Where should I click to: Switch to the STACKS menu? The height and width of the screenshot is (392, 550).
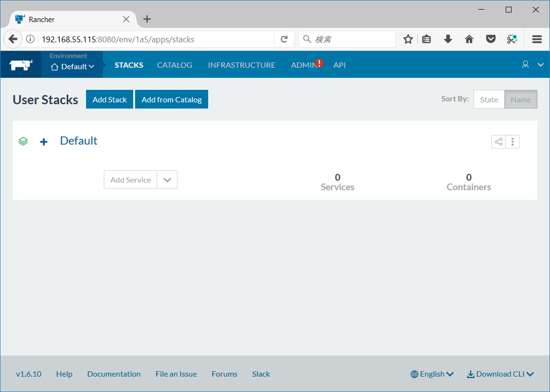point(129,65)
